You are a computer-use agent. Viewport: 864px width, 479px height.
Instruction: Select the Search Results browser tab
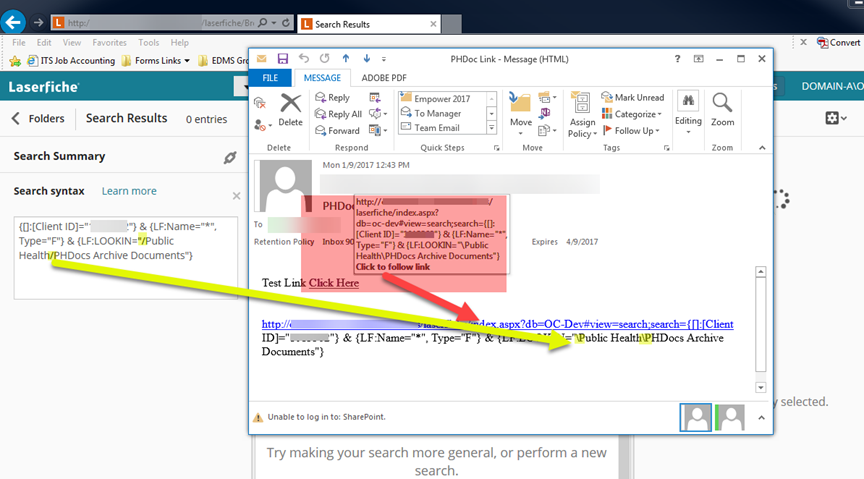[369, 24]
